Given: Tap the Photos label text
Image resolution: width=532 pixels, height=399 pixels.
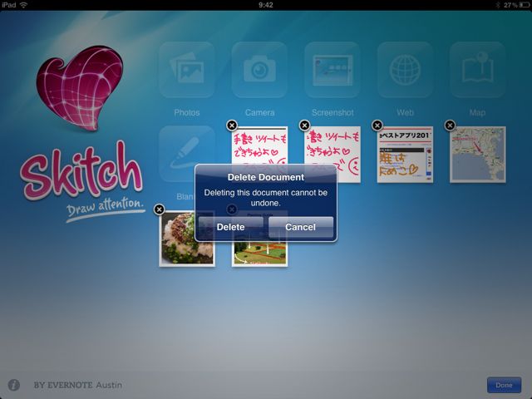Looking at the screenshot, I should tap(186, 113).
